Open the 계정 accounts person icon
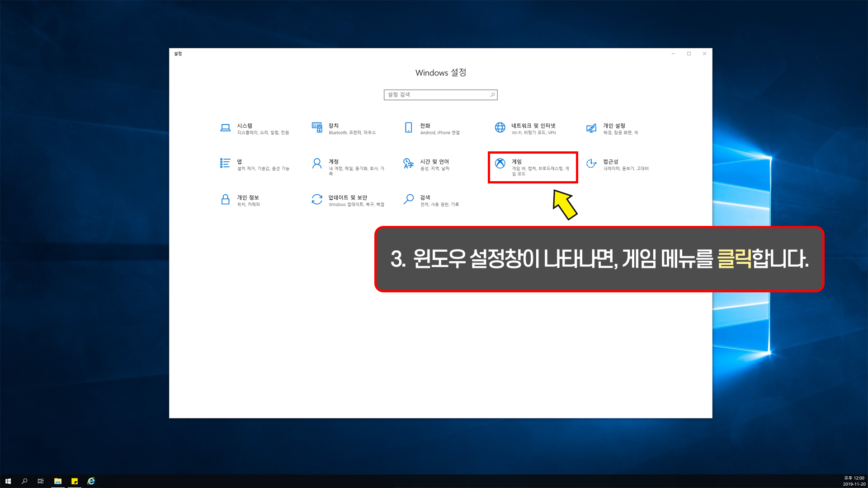 [x=317, y=163]
